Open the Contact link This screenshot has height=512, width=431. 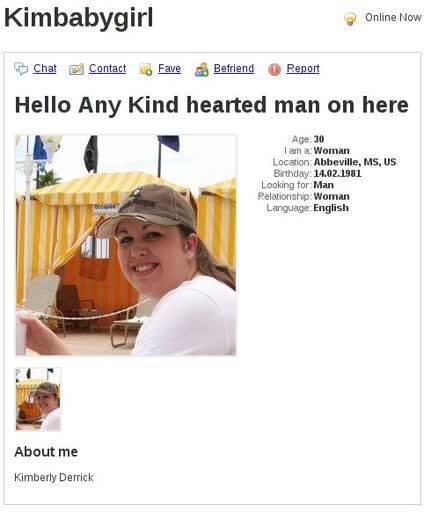point(107,68)
